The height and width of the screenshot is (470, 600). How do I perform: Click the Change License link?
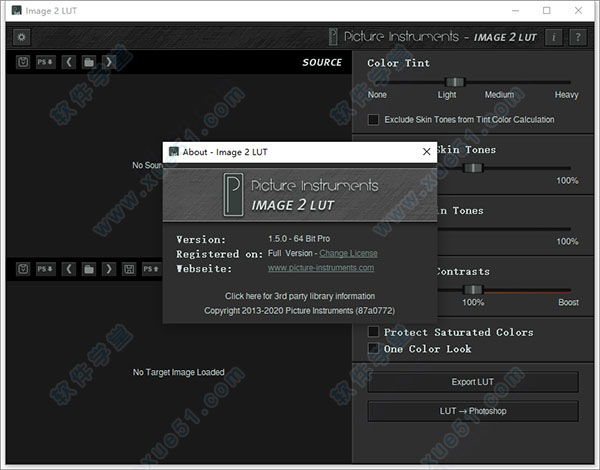[348, 253]
